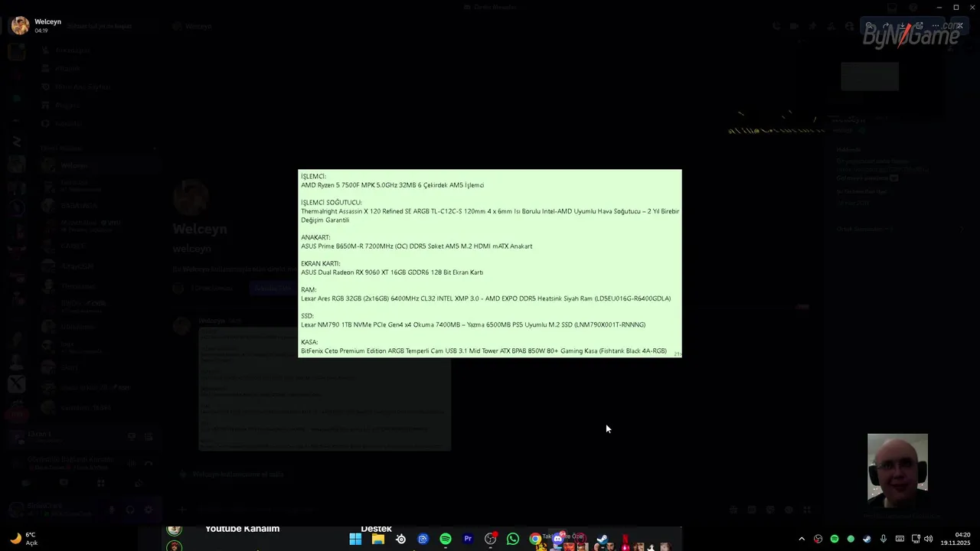Click the Welceyn name above the 04:19 timestamp

coord(47,21)
